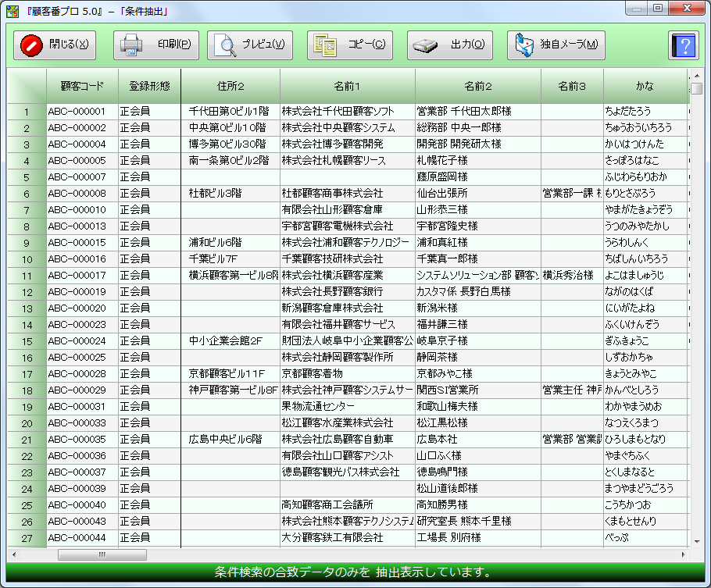Screen dimensions: 711x588
Task: Click the かな column header
Action: click(645, 86)
